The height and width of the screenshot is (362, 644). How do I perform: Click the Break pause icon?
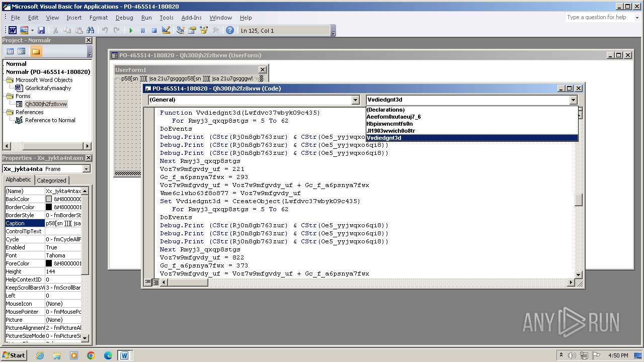142,31
